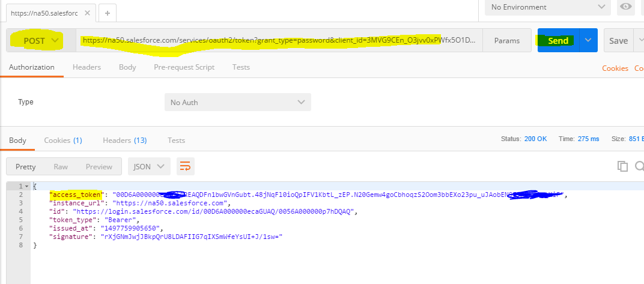
Task: Open the Pre-request Script tab
Action: click(x=184, y=67)
